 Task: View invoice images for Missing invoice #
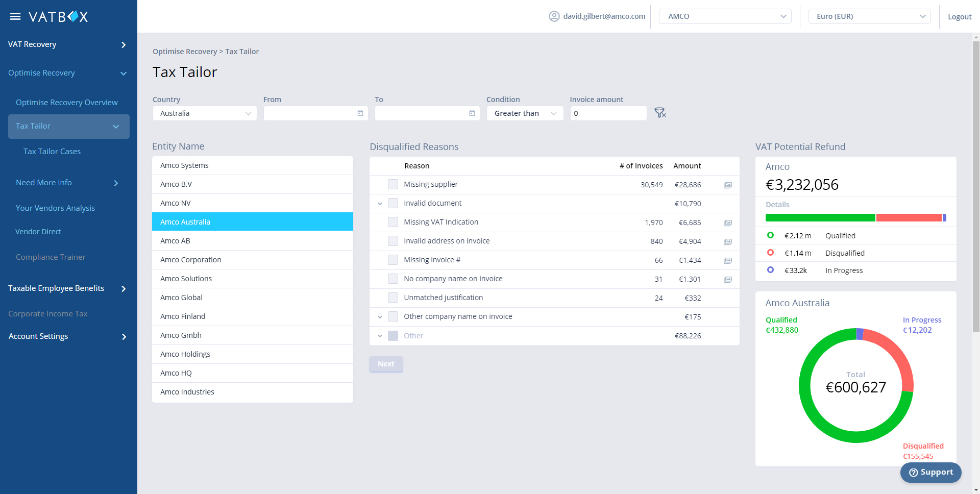click(727, 260)
